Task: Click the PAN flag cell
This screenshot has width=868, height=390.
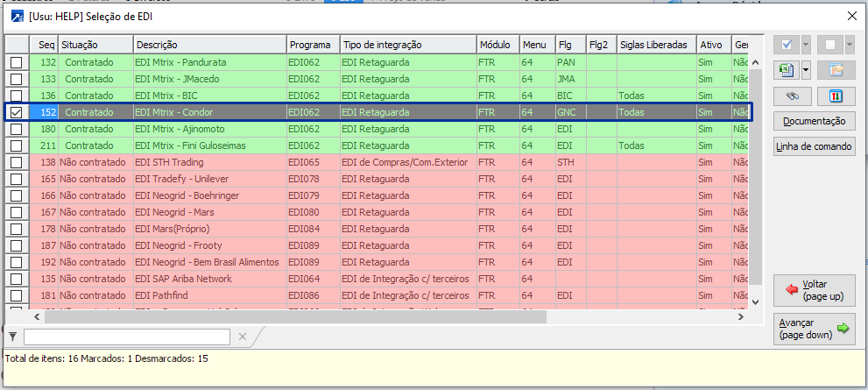Action: point(571,62)
